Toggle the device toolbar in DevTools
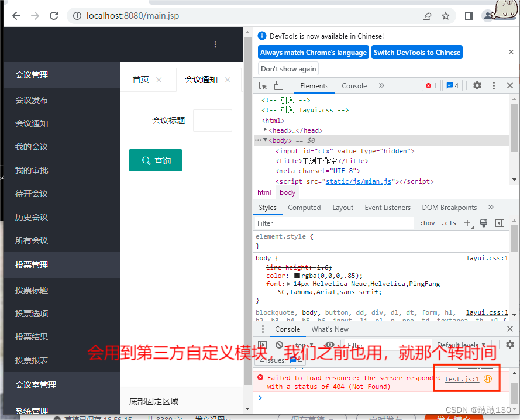The width and height of the screenshot is (520, 420). 278,85
